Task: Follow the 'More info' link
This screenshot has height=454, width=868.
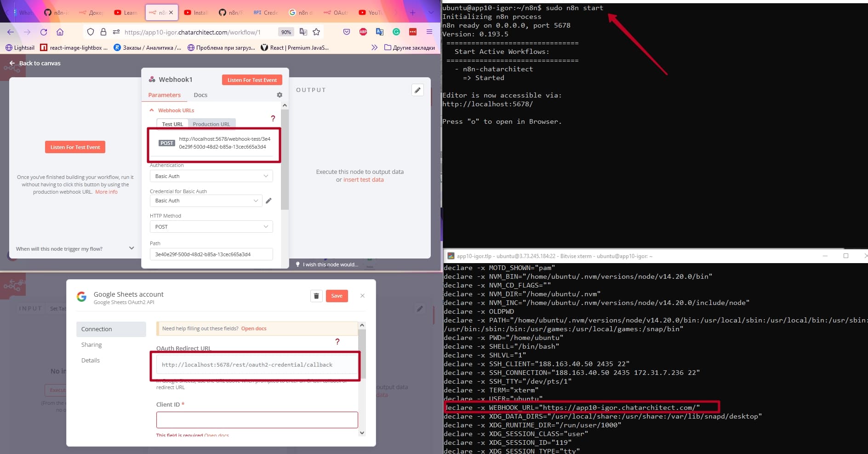Action: [x=106, y=192]
